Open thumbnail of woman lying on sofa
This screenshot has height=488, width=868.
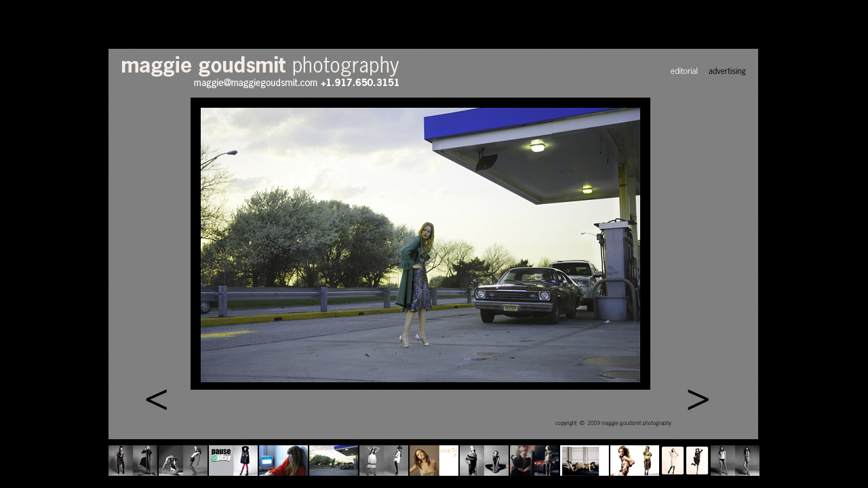click(x=585, y=461)
